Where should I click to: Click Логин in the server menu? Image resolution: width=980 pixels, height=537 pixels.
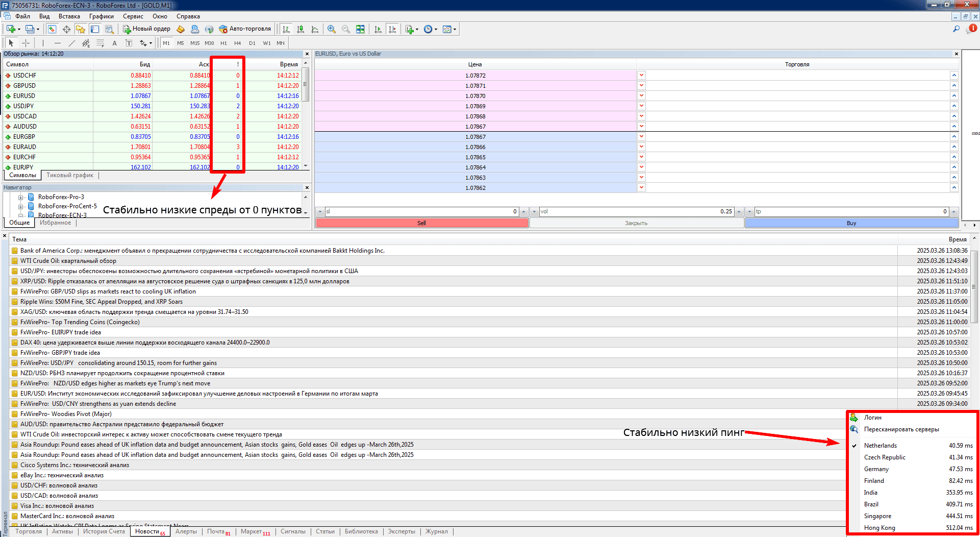tap(873, 418)
